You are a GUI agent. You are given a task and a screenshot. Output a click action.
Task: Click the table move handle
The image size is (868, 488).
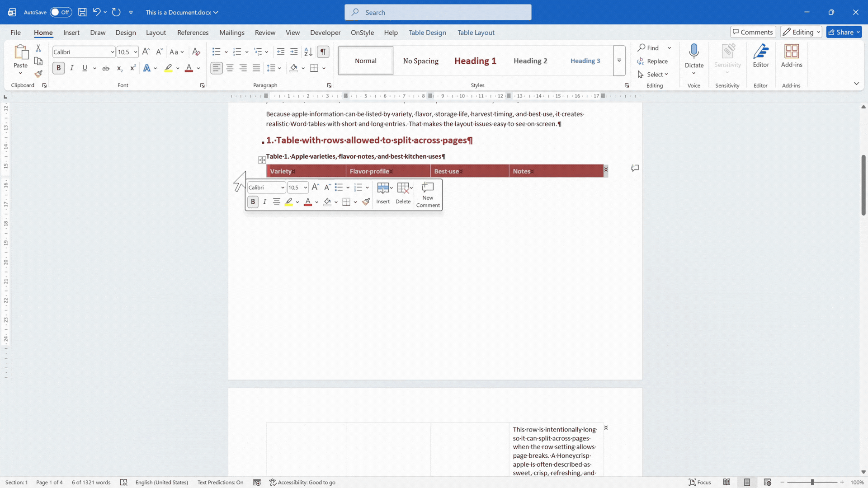pos(262,160)
